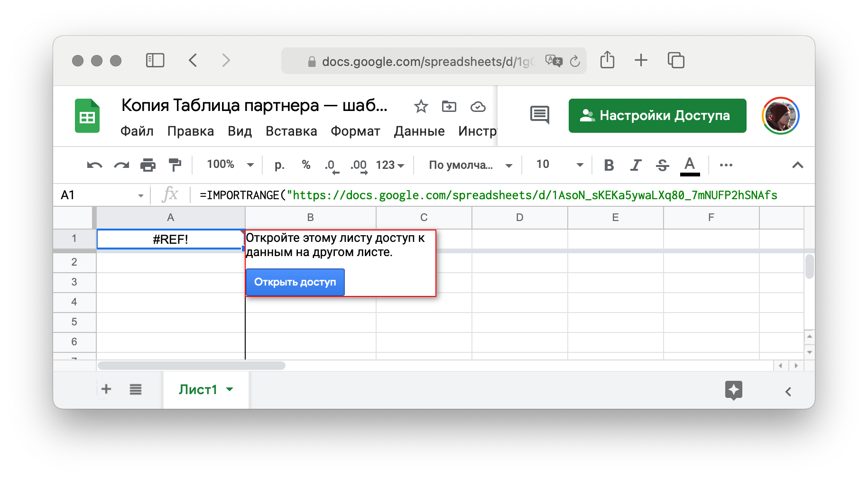Select the Paint format tool
Viewport: 868px width, 479px height.
pos(175,165)
